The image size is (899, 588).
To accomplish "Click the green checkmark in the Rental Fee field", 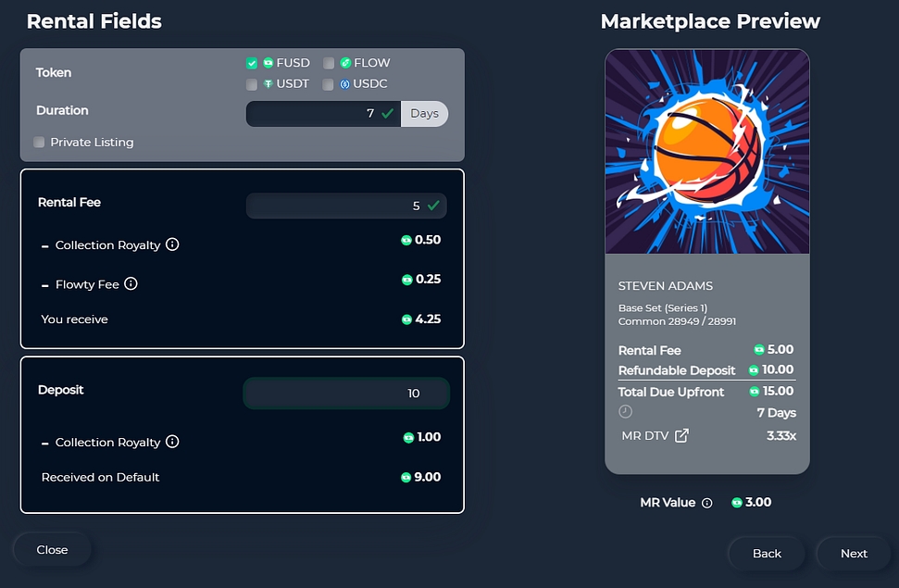I will [433, 206].
